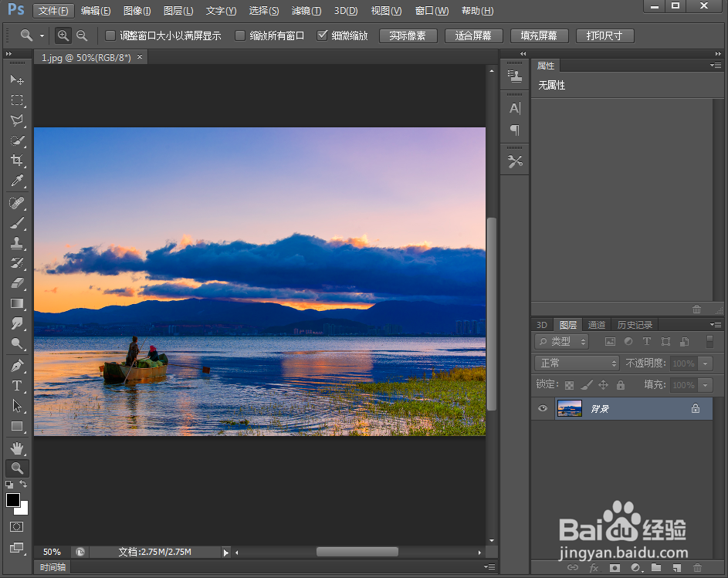Select the Rectangle shape tool
This screenshot has height=578, width=728.
(17, 426)
